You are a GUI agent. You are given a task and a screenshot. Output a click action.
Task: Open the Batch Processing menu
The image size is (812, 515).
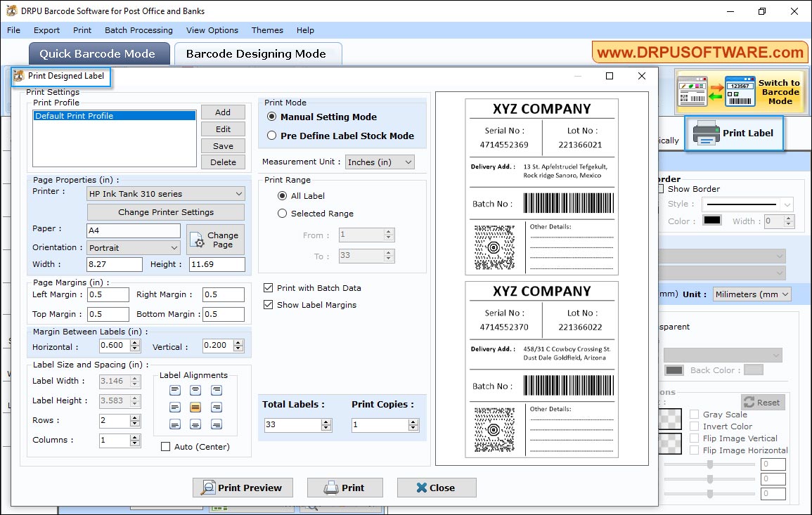pyautogui.click(x=138, y=30)
